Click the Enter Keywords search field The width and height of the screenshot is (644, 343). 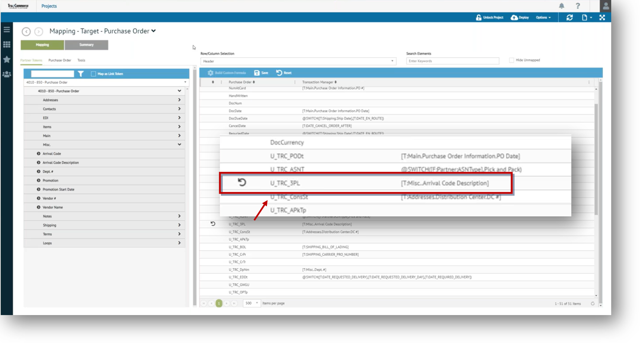point(452,61)
